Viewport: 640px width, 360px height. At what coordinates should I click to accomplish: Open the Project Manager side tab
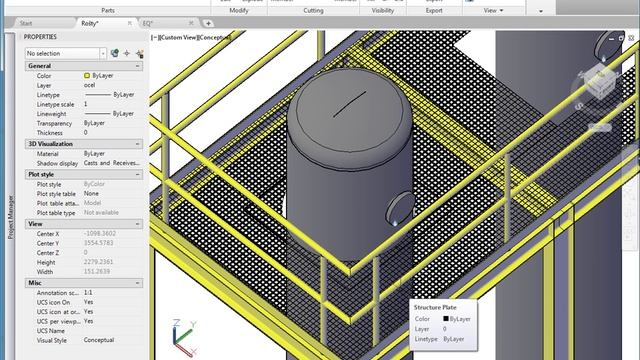click(11, 217)
